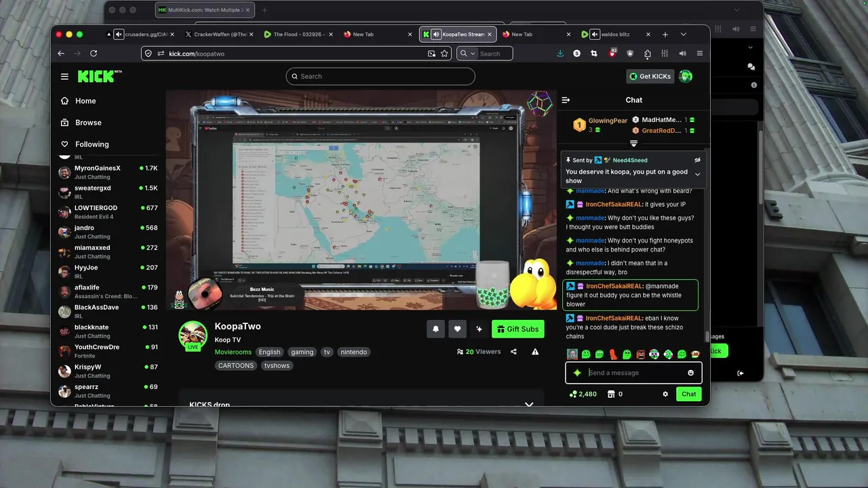Click the crop screenshot extension icon
The width and height of the screenshot is (868, 488).
point(594,54)
